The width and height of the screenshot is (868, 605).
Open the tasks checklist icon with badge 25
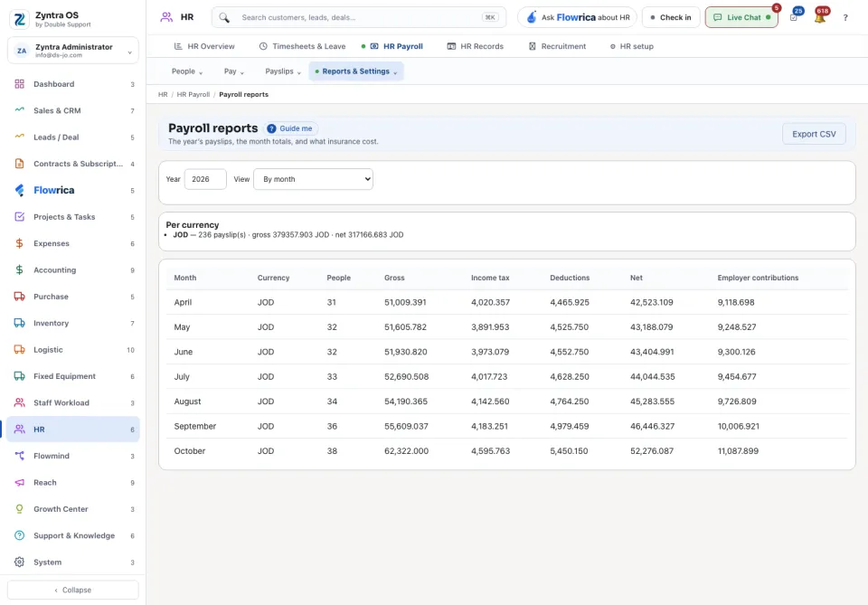pos(794,17)
